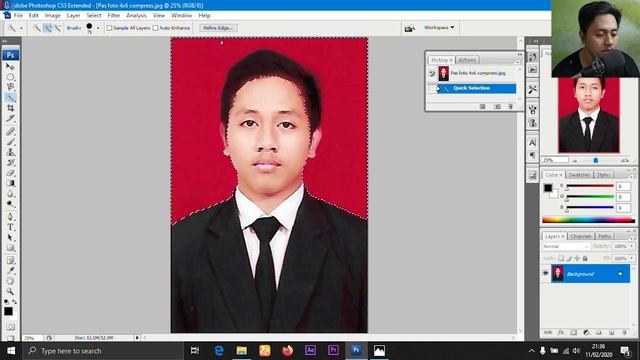Select the Zoom tool
The width and height of the screenshot is (640, 360).
point(10,291)
